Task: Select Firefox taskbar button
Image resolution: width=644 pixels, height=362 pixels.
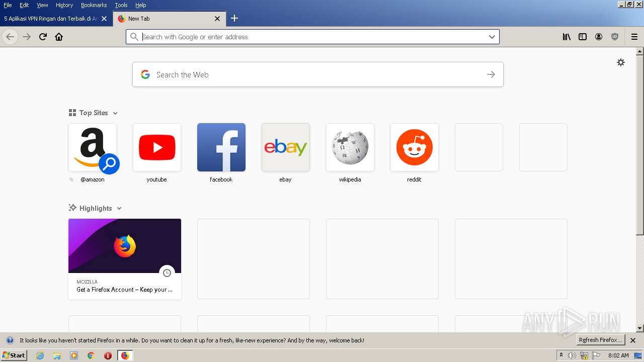Action: (x=125, y=355)
